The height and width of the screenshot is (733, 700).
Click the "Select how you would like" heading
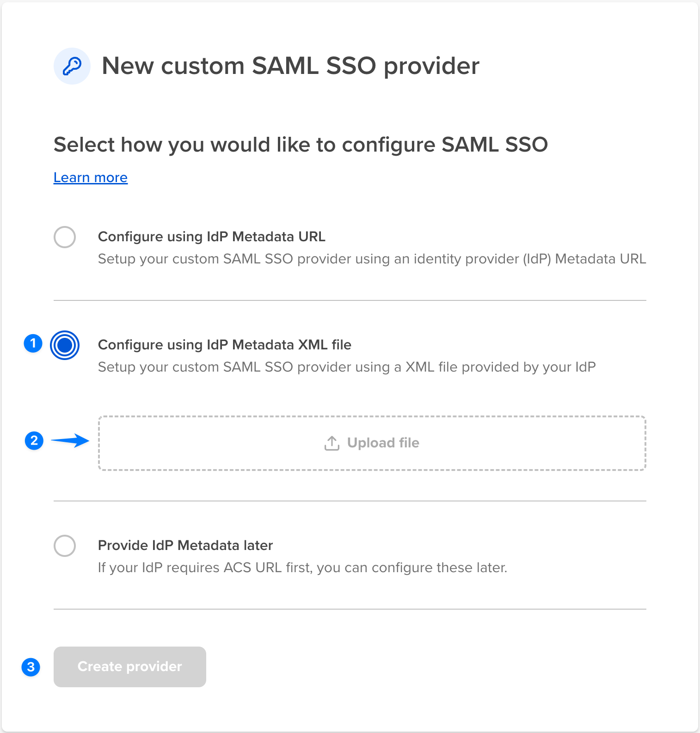301,145
